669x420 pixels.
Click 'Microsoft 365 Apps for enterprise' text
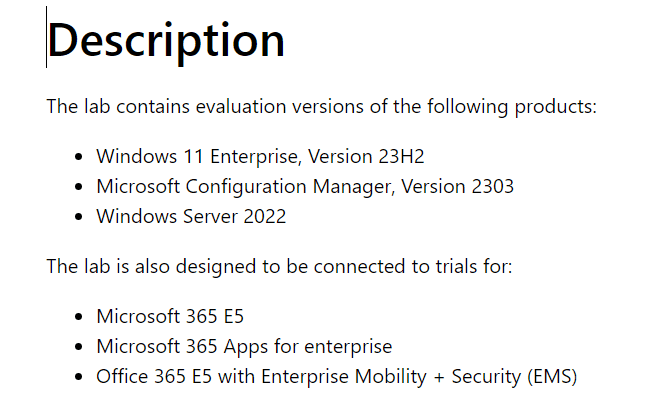[244, 347]
